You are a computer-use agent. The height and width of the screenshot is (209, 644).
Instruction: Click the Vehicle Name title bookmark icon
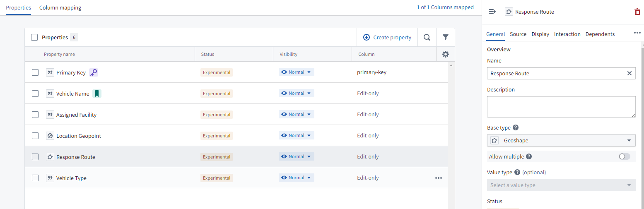click(x=96, y=94)
